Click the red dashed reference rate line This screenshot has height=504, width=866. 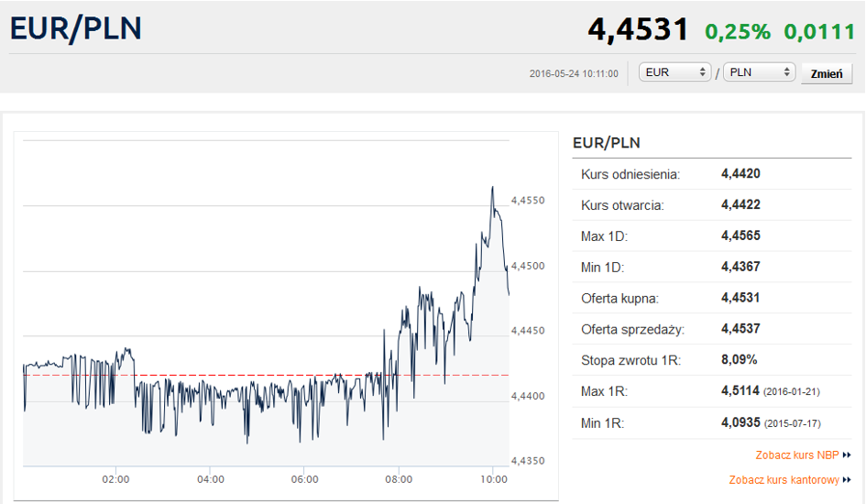[266, 376]
